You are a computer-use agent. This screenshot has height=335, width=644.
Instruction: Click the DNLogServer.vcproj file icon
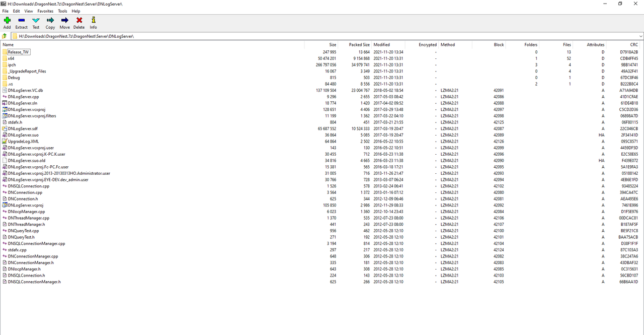point(5,205)
